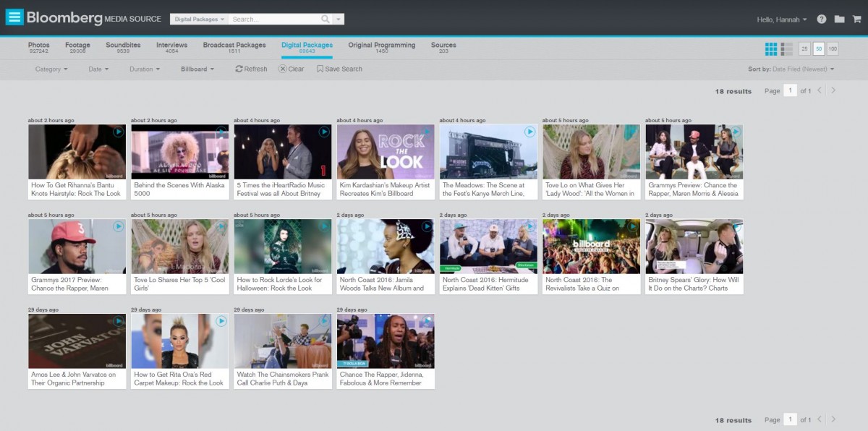
Task: Clear the filters with Clear button
Action: pos(292,69)
